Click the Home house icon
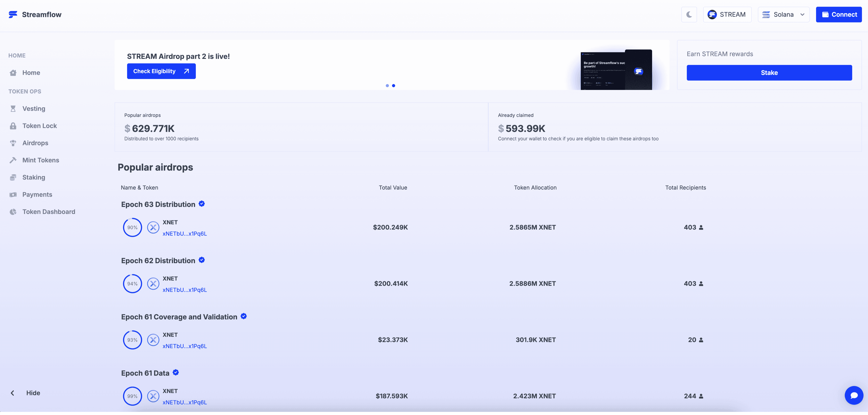 point(13,72)
